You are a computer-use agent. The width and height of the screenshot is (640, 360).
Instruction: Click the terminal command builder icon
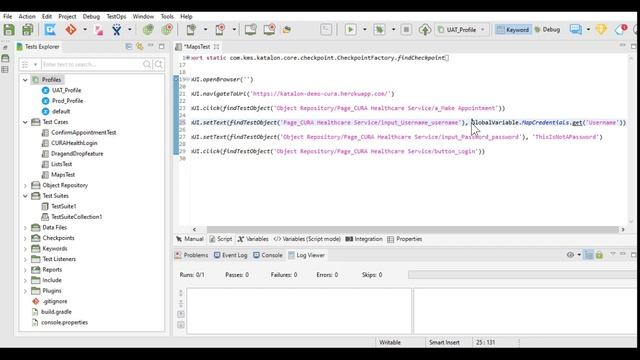coord(326,29)
